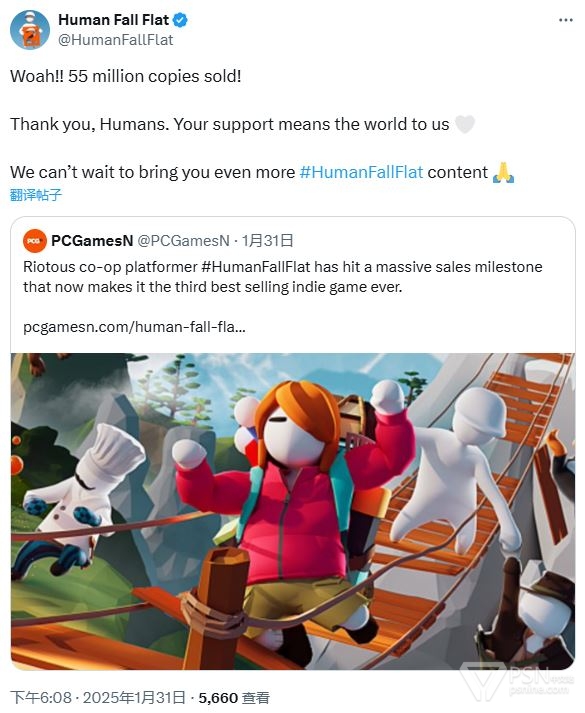Screen dimensions: 585x713
Task: Open the @HumanFallFlat handle link
Action: tap(115, 40)
